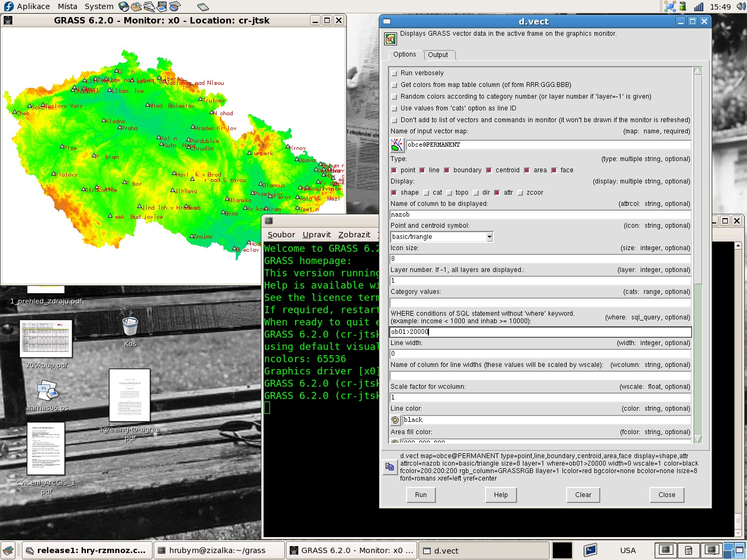
Task: Switch to the third workspace in pager
Action: pyautogui.click(x=712, y=550)
